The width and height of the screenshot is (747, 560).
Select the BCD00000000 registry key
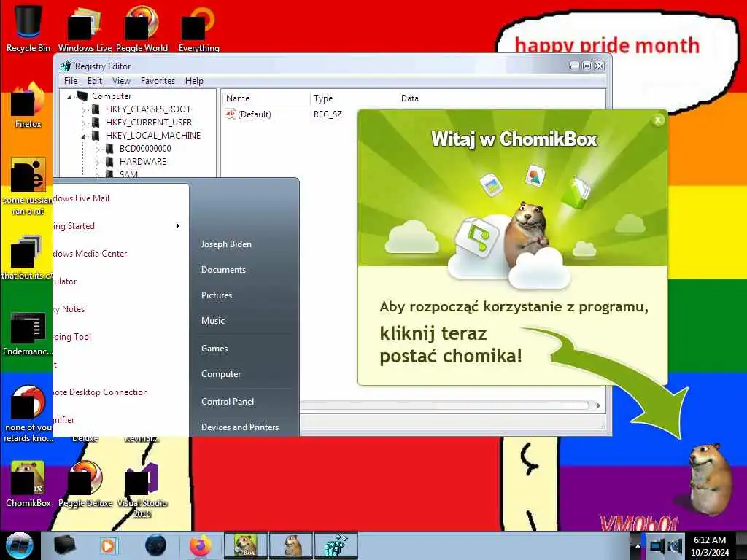click(145, 149)
